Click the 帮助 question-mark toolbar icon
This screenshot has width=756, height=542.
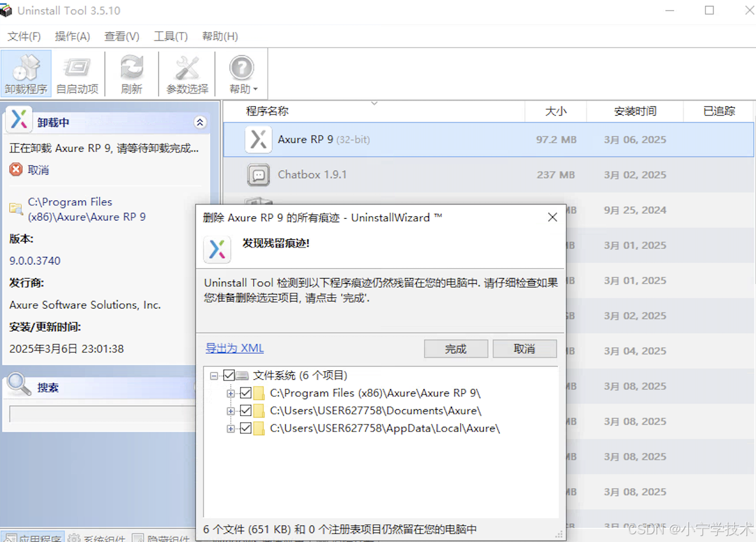click(x=242, y=68)
